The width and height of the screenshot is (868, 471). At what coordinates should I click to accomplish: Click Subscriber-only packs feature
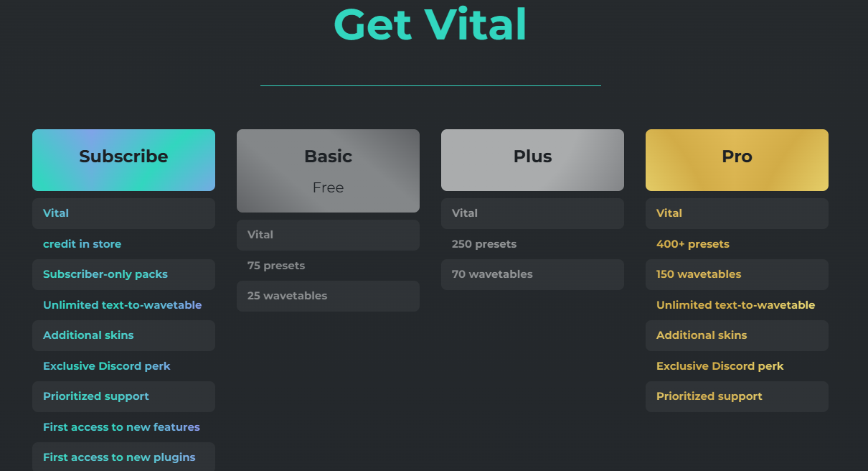point(123,274)
